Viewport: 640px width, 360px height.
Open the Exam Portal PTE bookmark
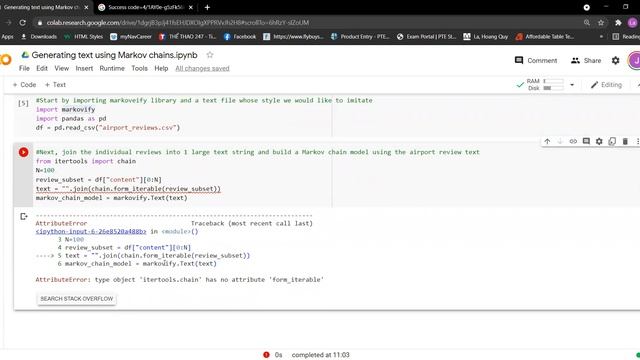[x=426, y=36]
